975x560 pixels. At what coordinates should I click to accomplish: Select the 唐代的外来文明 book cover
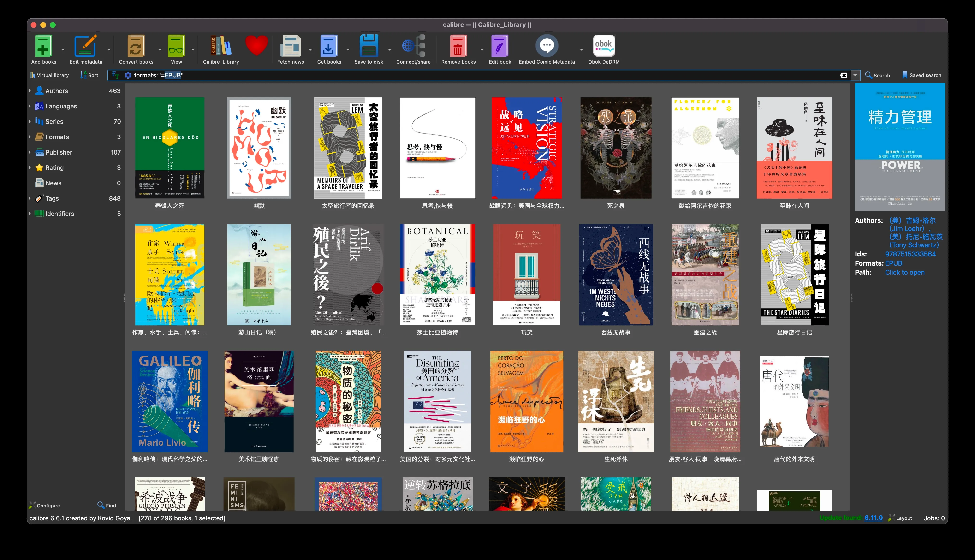tap(794, 401)
